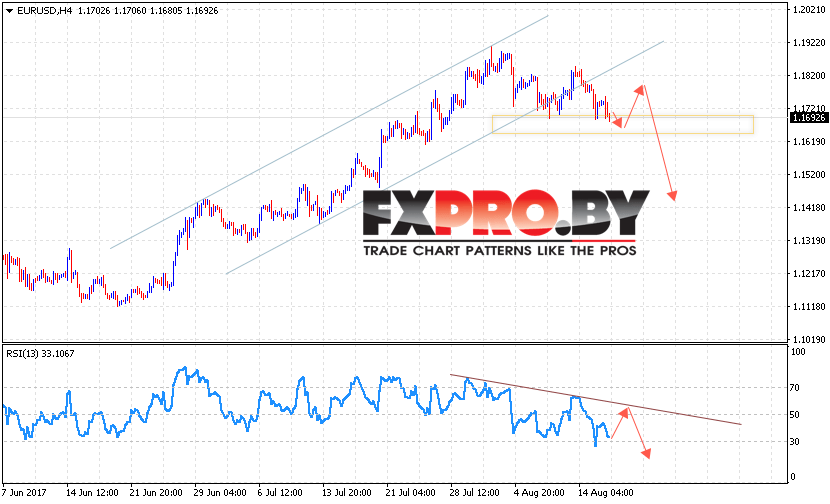Click the 7 Jun 2017 date label

[x=24, y=493]
